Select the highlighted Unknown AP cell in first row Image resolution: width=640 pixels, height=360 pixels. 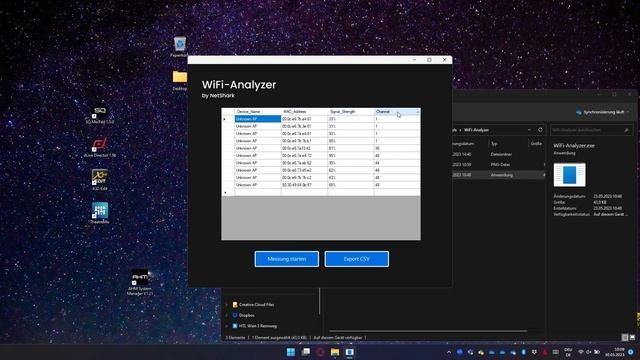[258, 119]
